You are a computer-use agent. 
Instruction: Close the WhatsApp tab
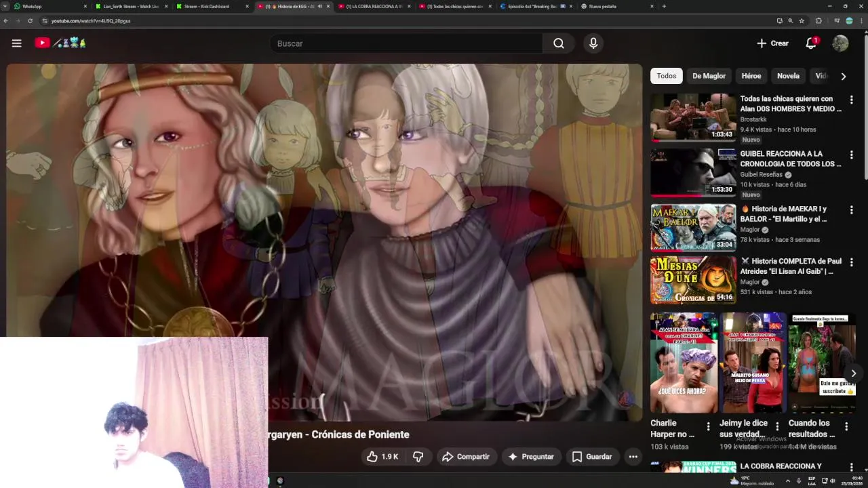click(85, 6)
